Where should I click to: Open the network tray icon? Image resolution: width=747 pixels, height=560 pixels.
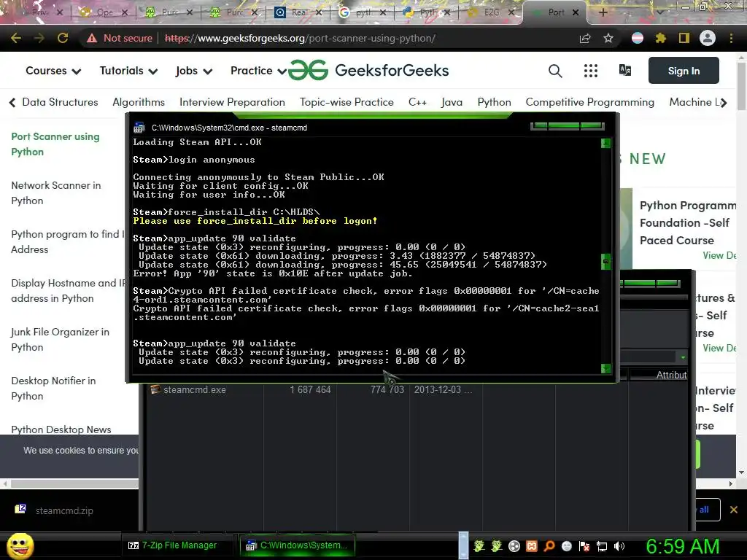[602, 546]
